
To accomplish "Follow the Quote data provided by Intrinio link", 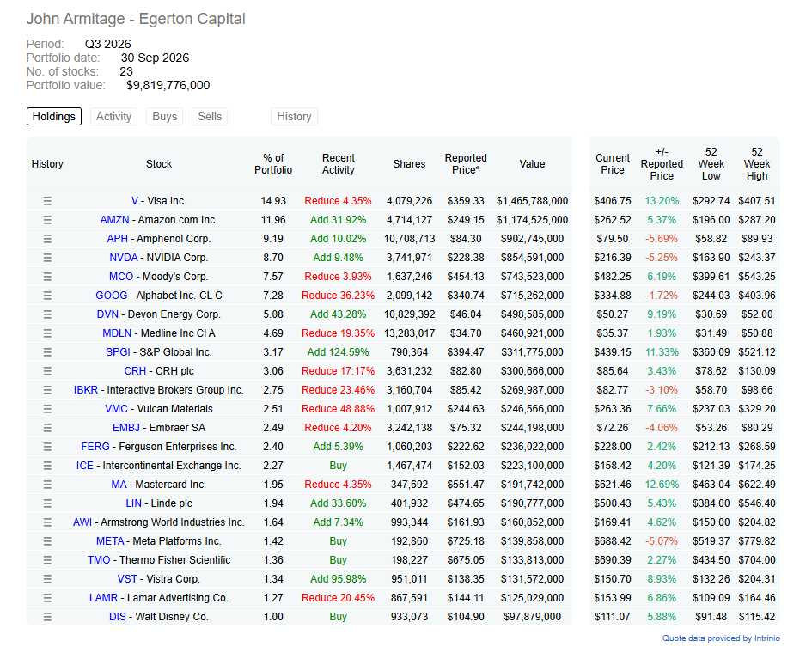I will point(722,638).
